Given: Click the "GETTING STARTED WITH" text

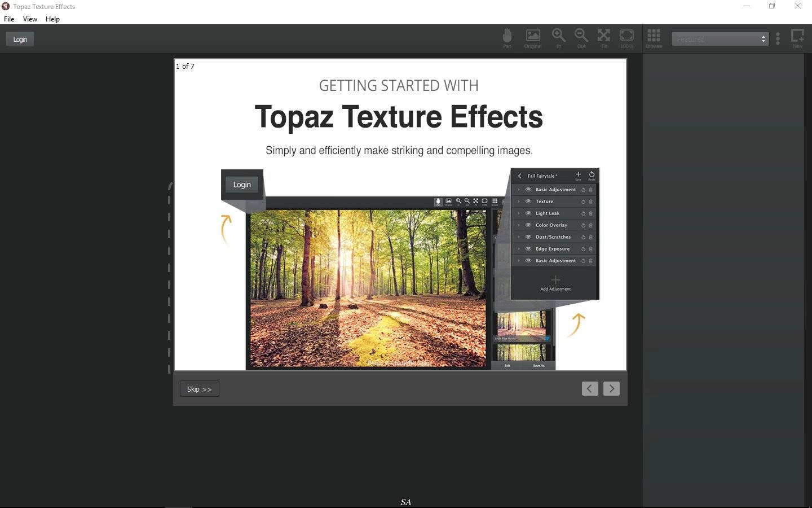Looking at the screenshot, I should coord(399,86).
